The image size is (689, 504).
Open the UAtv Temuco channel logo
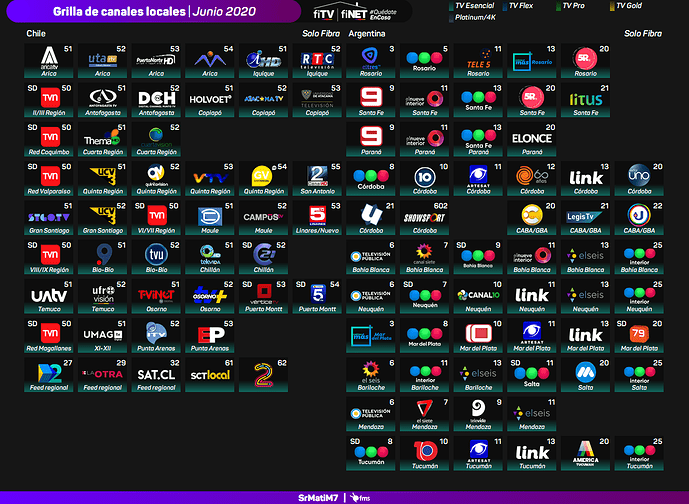(x=49, y=296)
